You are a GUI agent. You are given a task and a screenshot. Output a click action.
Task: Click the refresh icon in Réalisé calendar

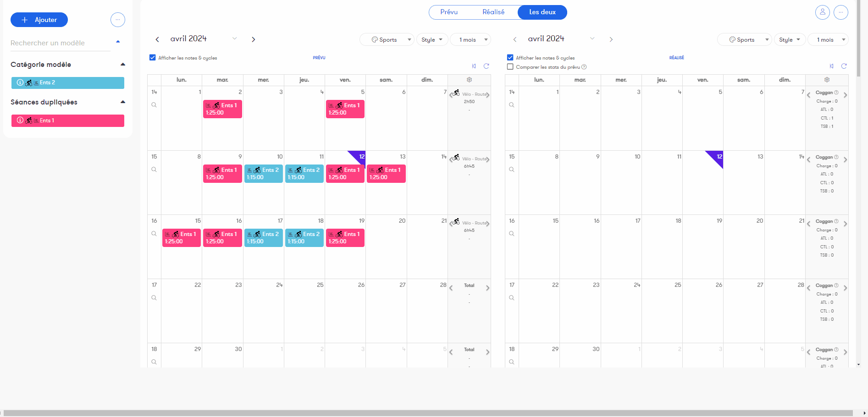coord(844,66)
